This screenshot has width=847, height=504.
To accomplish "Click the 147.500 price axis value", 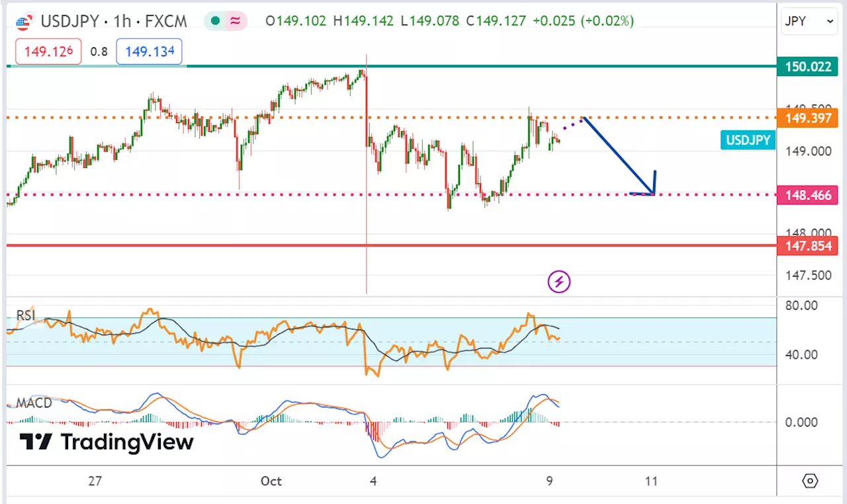I will point(808,275).
